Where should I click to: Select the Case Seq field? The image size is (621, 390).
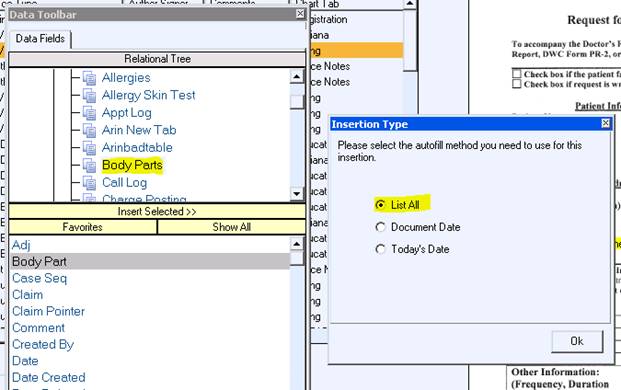pyautogui.click(x=40, y=278)
